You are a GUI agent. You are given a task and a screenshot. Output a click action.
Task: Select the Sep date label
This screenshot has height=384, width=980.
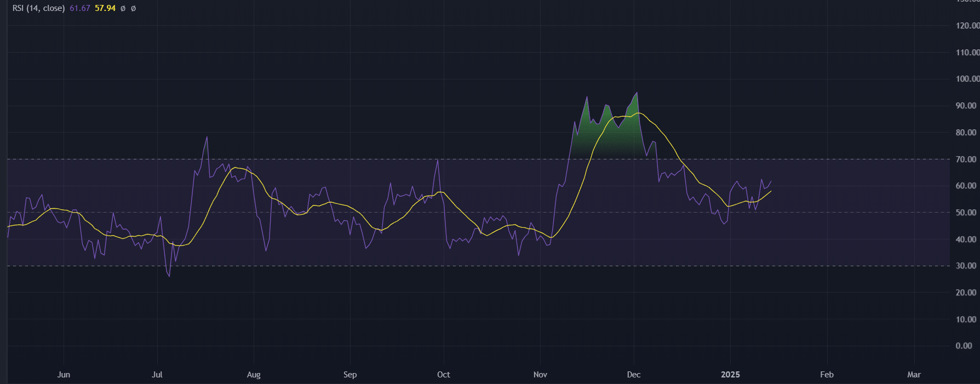350,375
